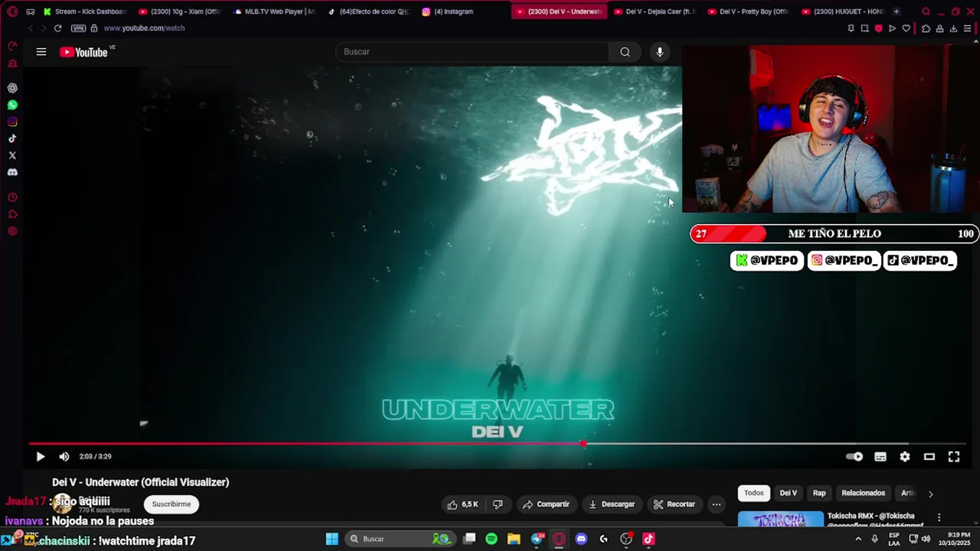Screen dimensions: 980x551
Task: Open options for Tokischa RMX recommendation
Action: coord(939,517)
